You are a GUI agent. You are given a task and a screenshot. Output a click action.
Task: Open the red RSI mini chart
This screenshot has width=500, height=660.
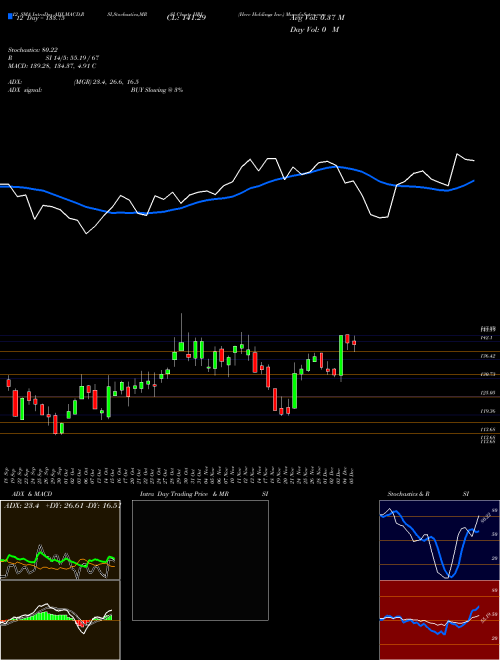pos(439,620)
